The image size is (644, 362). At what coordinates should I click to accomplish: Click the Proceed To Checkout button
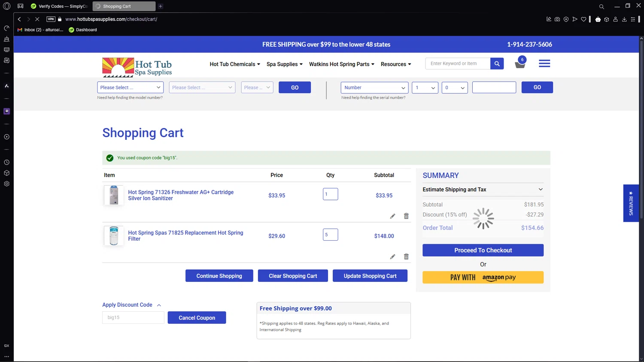(x=483, y=250)
